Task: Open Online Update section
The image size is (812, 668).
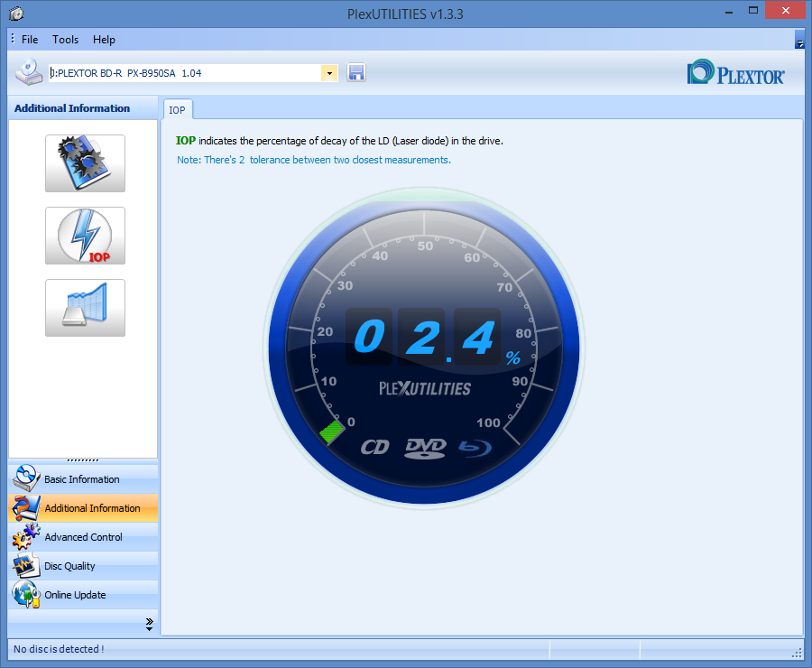Action: (83, 594)
